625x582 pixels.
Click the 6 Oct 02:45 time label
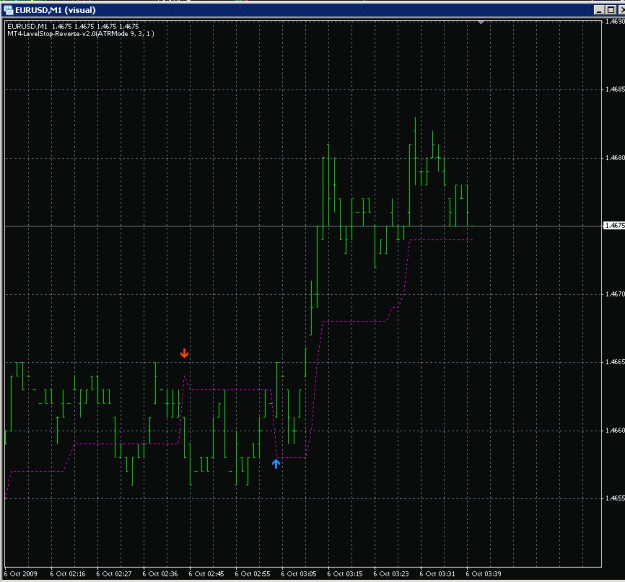click(206, 574)
